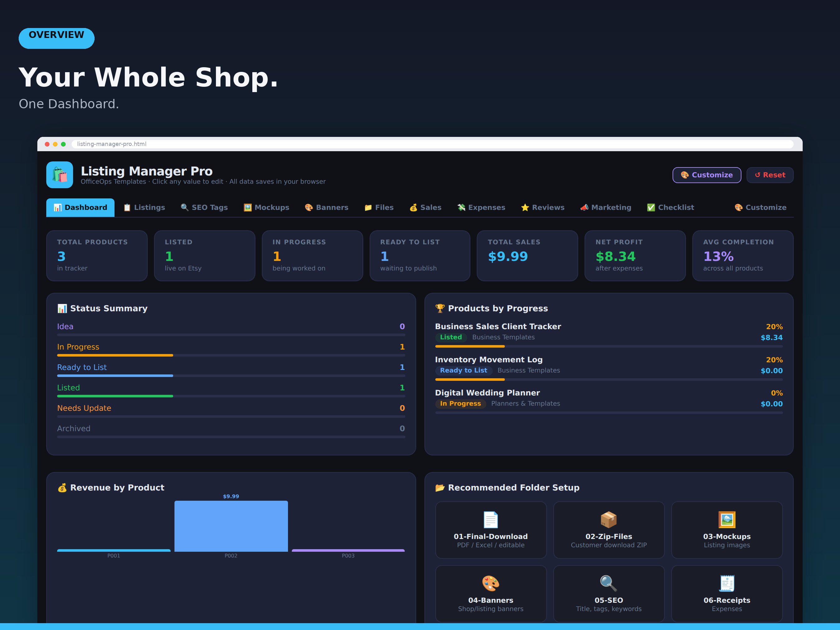840x630 pixels.
Task: Open the Customize tab in the tab row
Action: pos(760,207)
